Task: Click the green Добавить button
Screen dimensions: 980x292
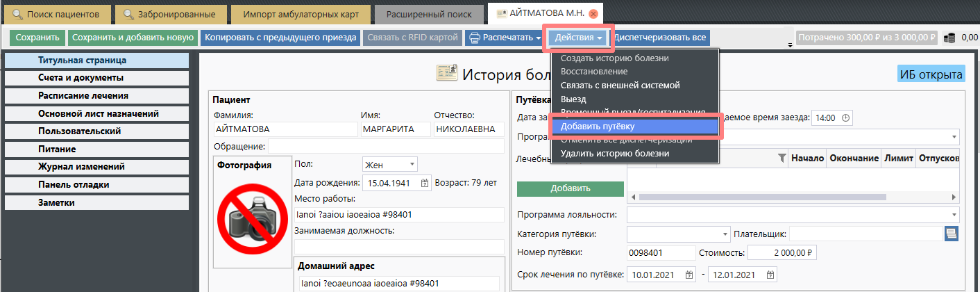Action: [x=571, y=188]
